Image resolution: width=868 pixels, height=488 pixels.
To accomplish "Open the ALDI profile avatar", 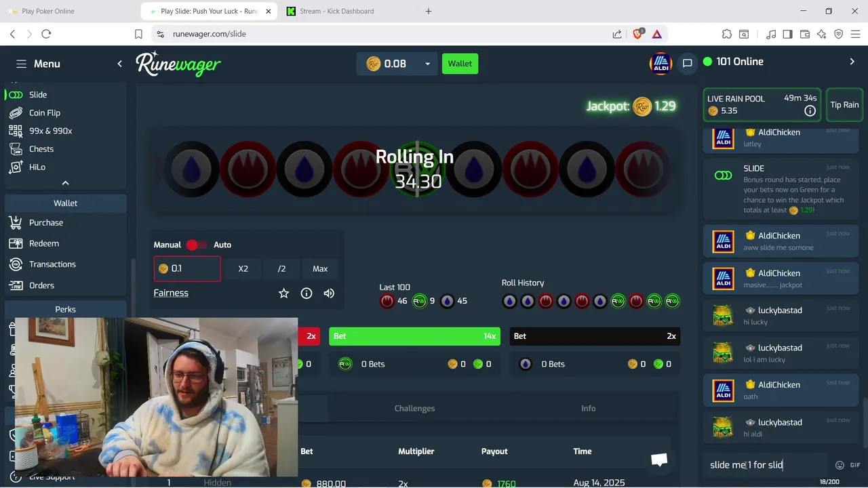I will pyautogui.click(x=660, y=64).
